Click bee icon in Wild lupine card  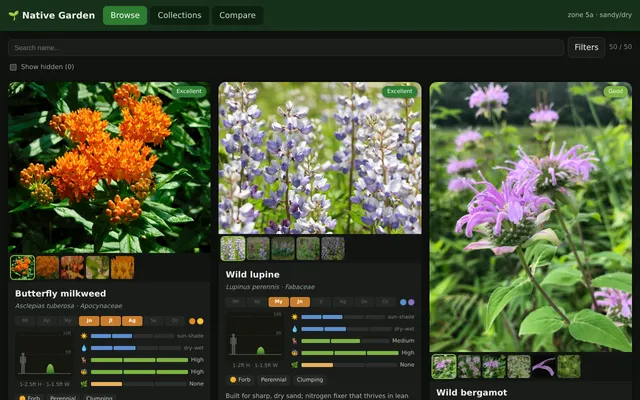(x=295, y=353)
